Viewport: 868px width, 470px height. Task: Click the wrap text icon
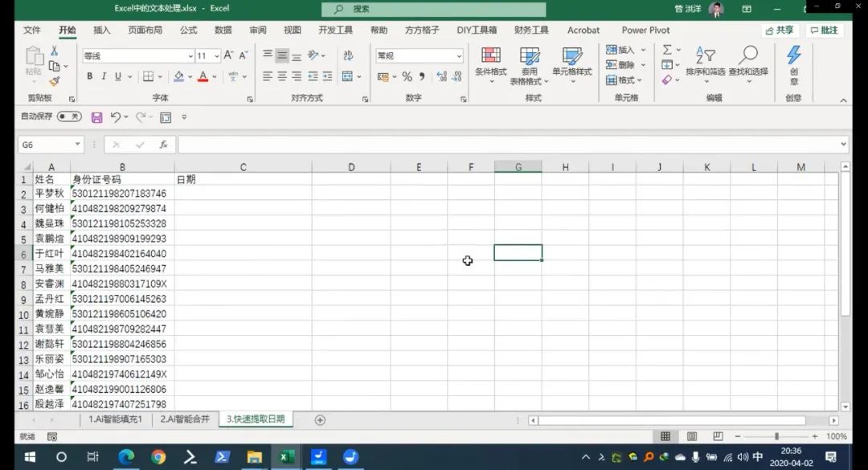(348, 55)
